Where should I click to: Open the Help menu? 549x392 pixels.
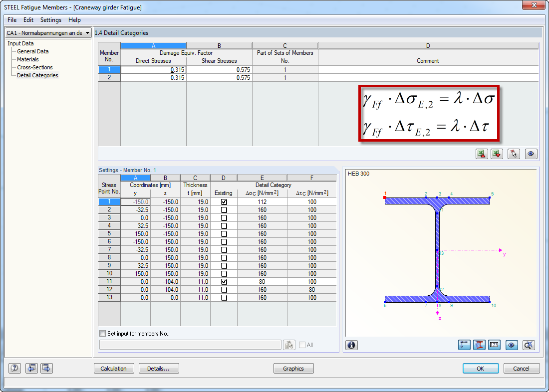click(x=74, y=20)
